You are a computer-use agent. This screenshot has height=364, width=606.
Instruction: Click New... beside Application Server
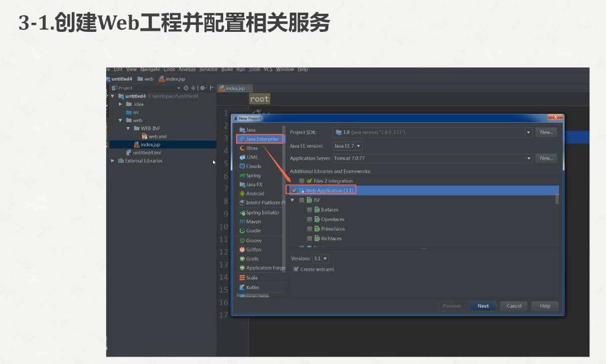click(546, 158)
